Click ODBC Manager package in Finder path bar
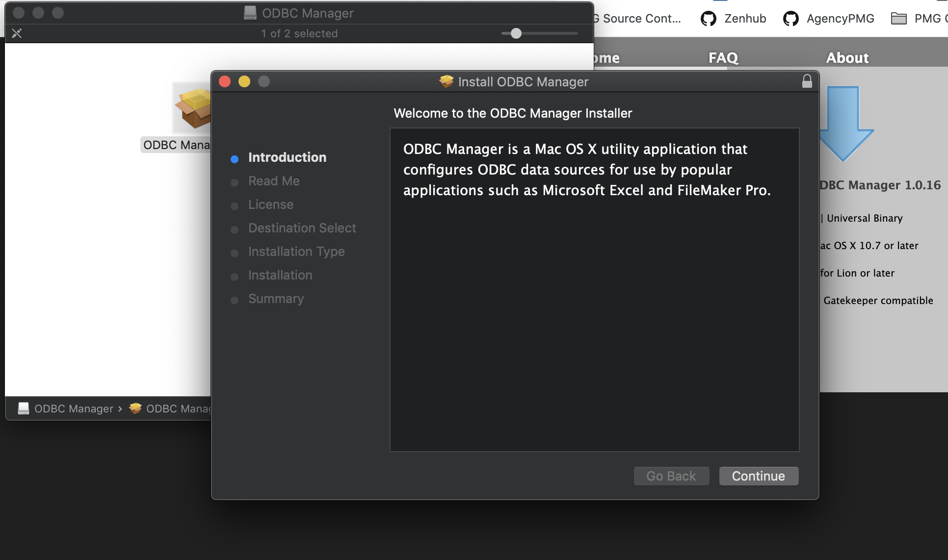 (170, 408)
